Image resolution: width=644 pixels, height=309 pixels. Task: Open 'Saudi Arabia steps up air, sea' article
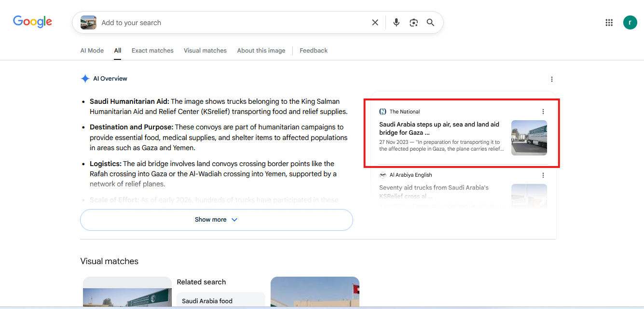(x=439, y=128)
